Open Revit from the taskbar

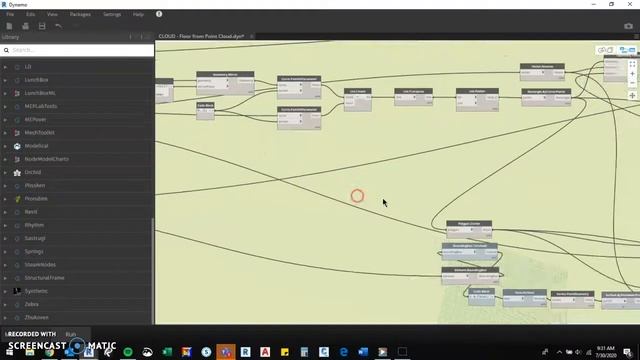click(x=245, y=352)
